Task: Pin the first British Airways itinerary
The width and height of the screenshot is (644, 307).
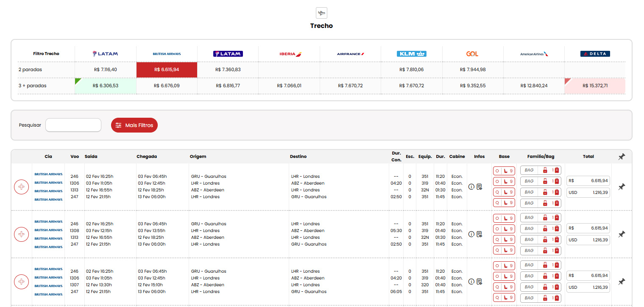Action: click(621, 187)
